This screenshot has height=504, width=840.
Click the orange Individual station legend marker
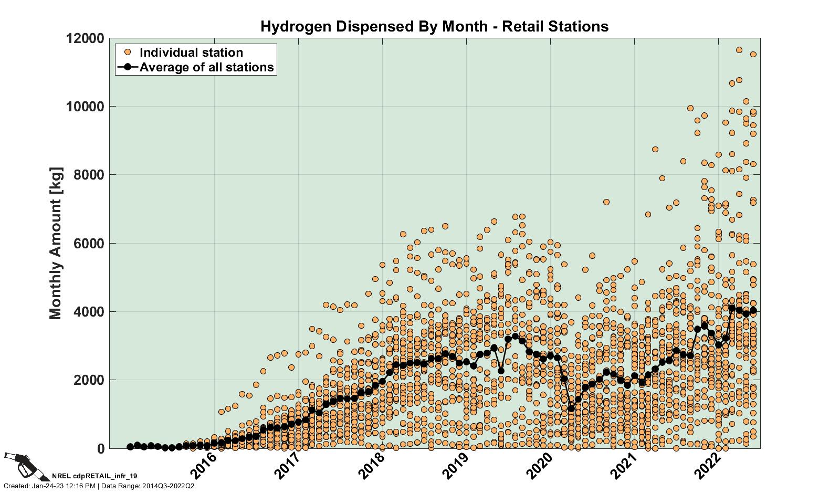tap(128, 52)
